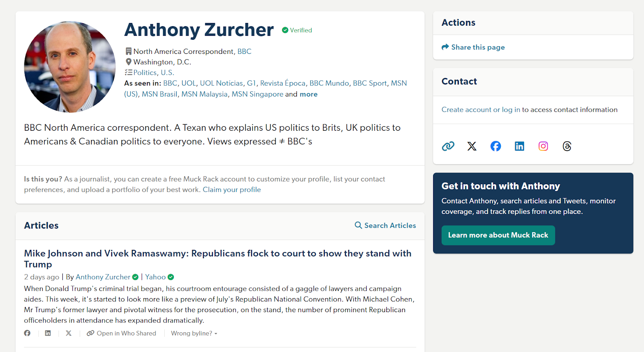This screenshot has width=644, height=352.
Task: Expand more outlets in As seen in
Action: point(308,94)
